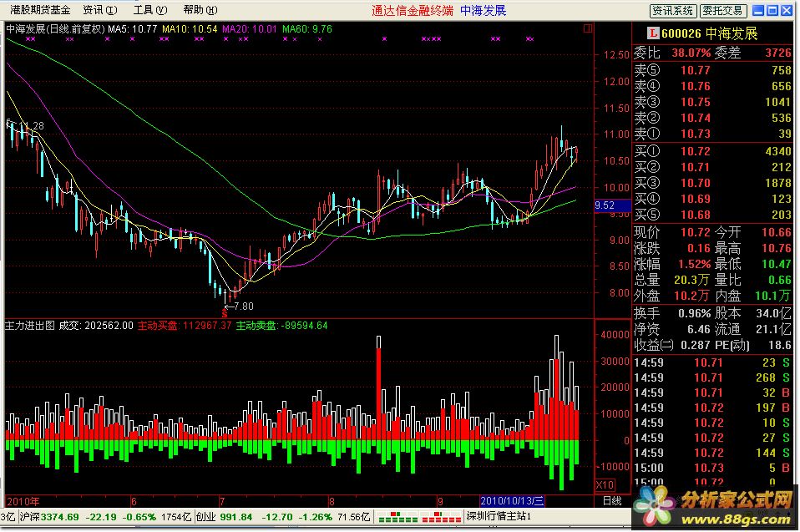This screenshot has width=800, height=532.
Task: Click the PE(动) 18.6 value
Action: (780, 345)
